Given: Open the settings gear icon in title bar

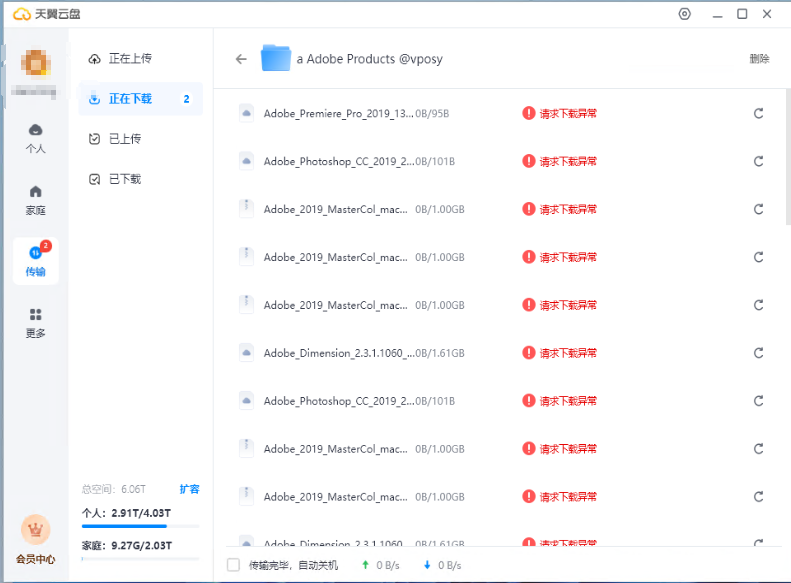Looking at the screenshot, I should (x=684, y=14).
